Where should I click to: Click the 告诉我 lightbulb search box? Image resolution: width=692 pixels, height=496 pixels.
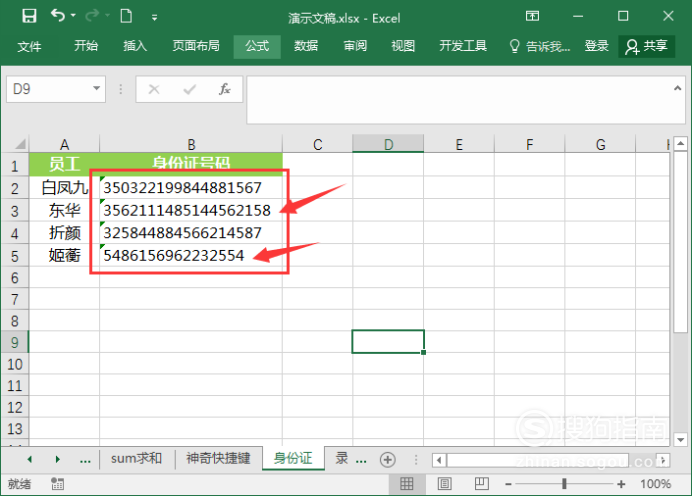[540, 46]
